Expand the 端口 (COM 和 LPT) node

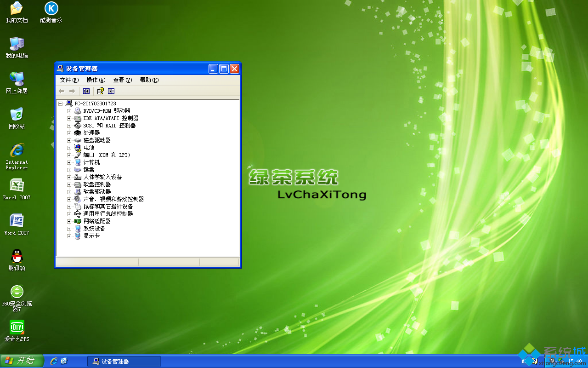click(69, 155)
